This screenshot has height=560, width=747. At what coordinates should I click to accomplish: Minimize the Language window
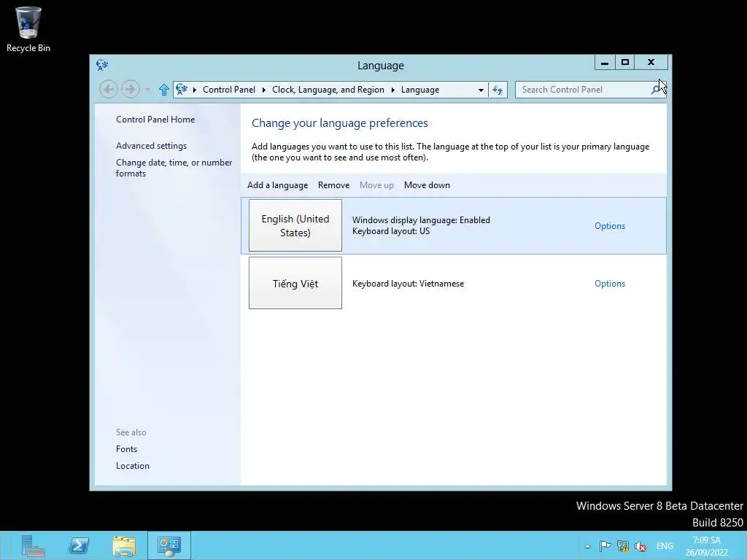click(605, 63)
